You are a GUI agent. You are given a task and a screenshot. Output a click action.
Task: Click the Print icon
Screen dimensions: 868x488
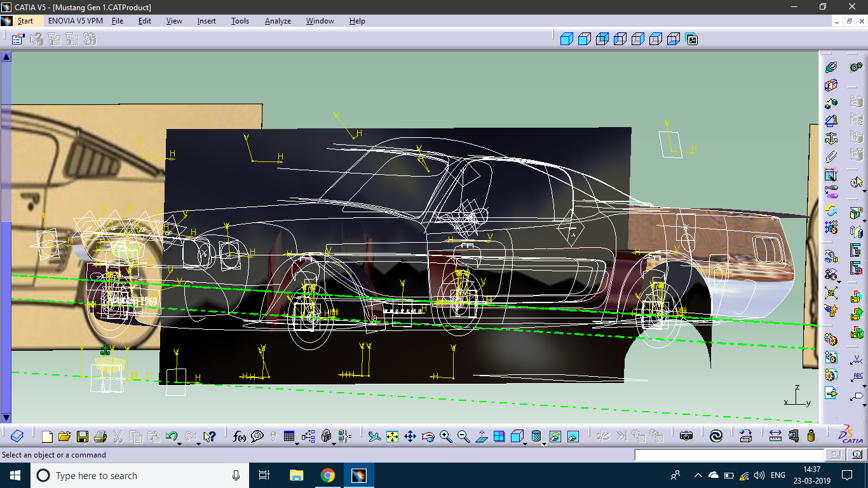point(100,437)
